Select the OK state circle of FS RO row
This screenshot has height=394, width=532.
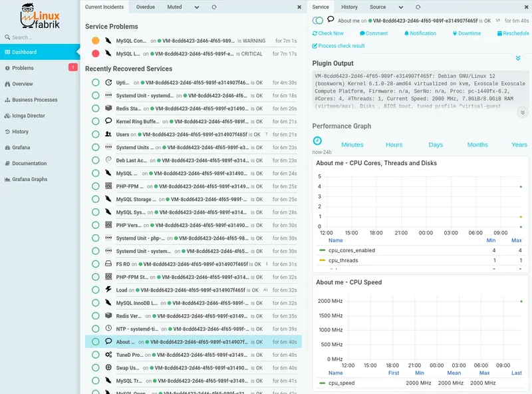tap(96, 264)
